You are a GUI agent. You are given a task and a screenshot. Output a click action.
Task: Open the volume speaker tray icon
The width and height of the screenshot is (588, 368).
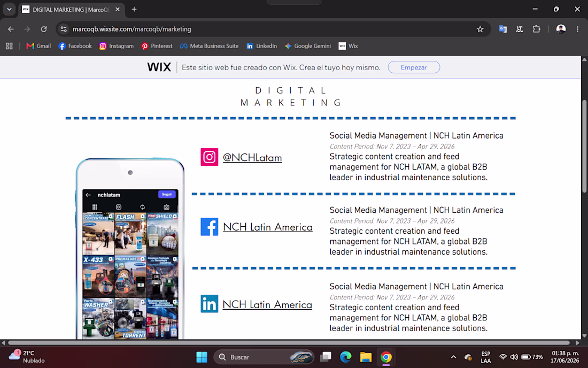(514, 357)
